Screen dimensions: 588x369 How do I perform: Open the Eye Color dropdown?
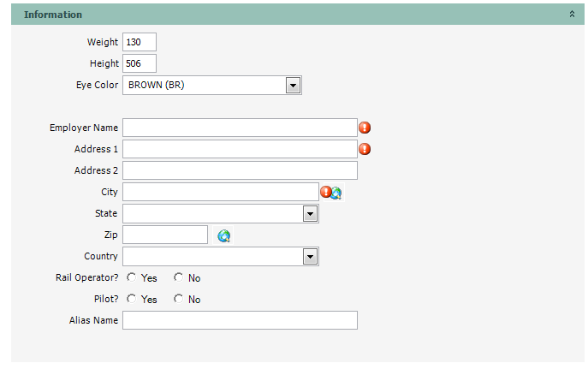pyautogui.click(x=293, y=86)
